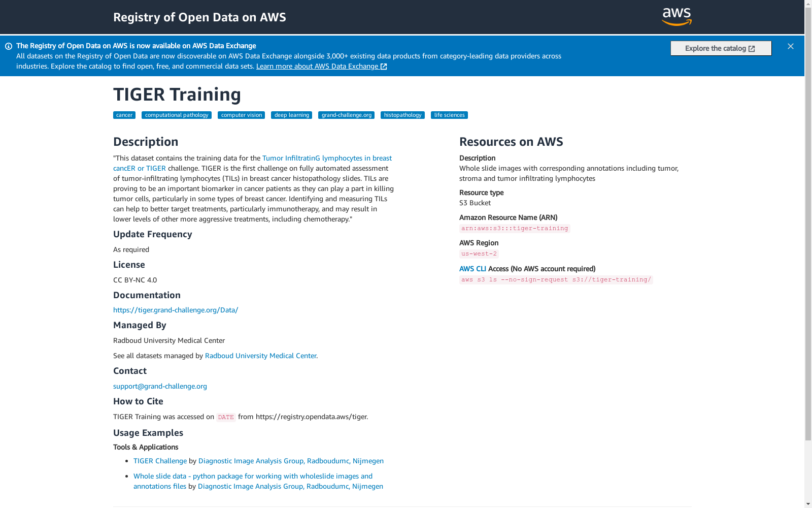
Task: Open Learn more about AWS Data Exchange link
Action: click(x=322, y=67)
